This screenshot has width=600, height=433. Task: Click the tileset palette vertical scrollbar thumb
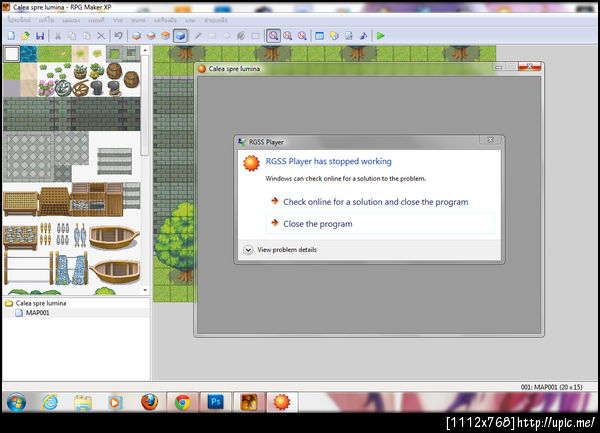tap(145, 105)
